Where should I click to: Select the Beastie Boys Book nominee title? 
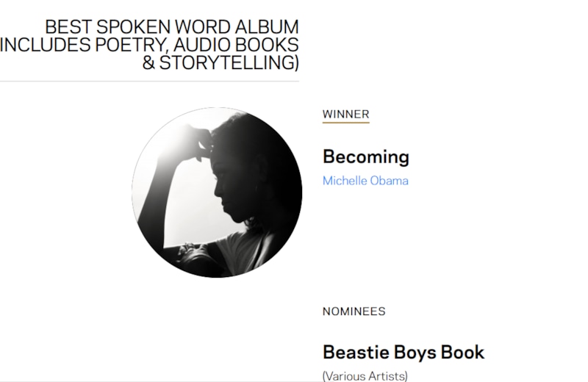(x=404, y=352)
